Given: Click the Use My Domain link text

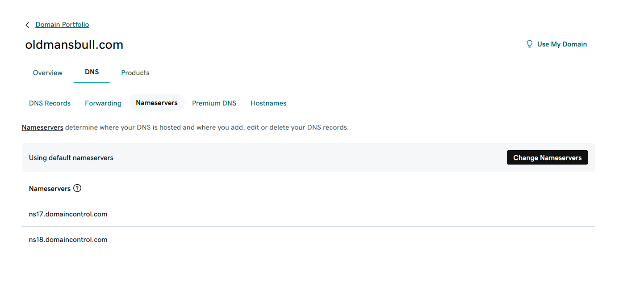Looking at the screenshot, I should (x=562, y=44).
